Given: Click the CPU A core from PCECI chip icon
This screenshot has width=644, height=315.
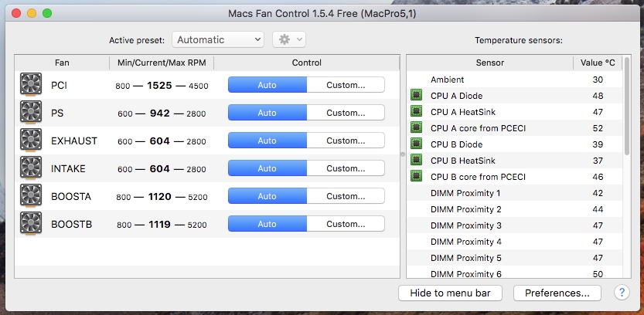Looking at the screenshot, I should pos(416,128).
